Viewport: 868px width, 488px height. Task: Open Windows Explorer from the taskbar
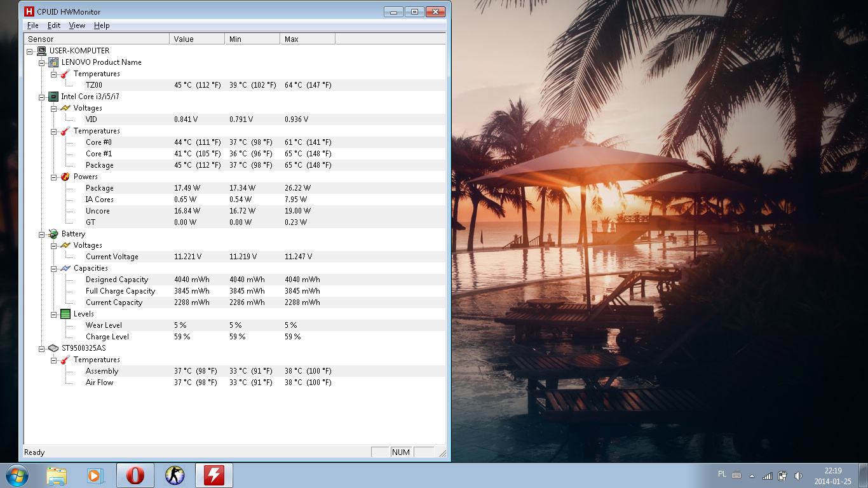pos(57,475)
